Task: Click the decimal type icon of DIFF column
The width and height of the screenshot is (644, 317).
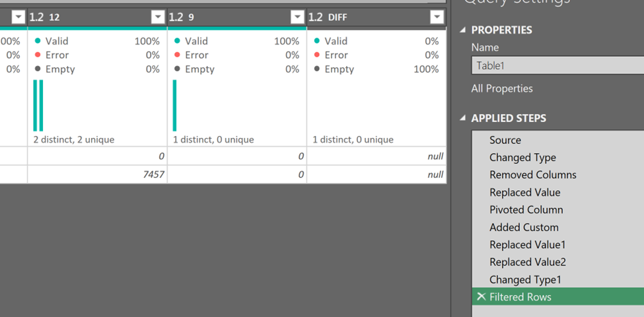Action: point(316,17)
